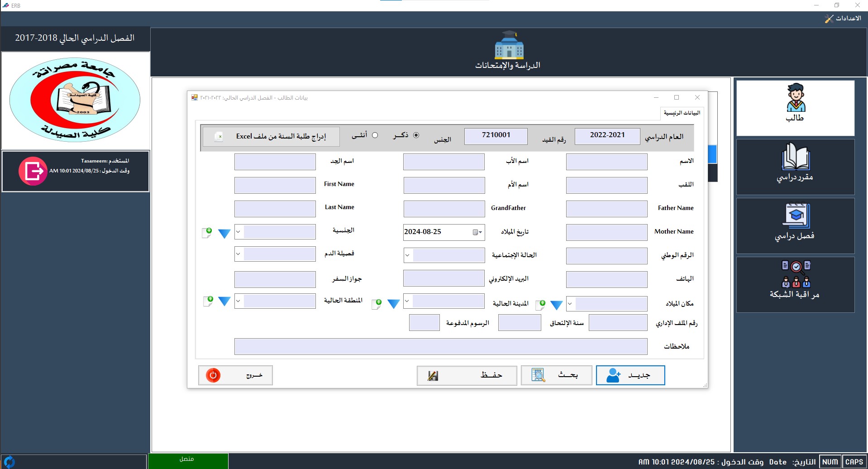Viewport: 868px width, 469px height.
Task: Open the الاعدادات settings tools icon
Action: coord(829,19)
